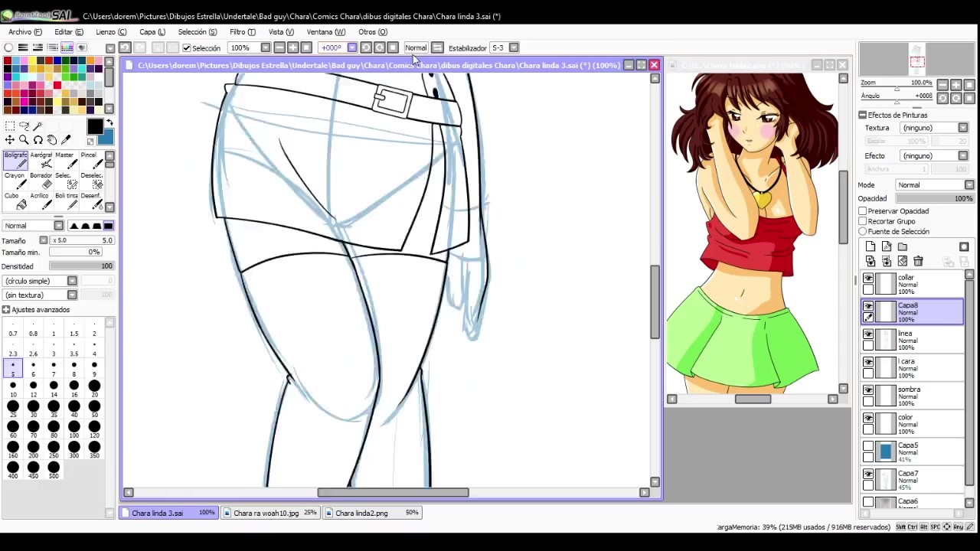The width and height of the screenshot is (980, 551).
Task: Select the sombra layer
Action: 919,396
